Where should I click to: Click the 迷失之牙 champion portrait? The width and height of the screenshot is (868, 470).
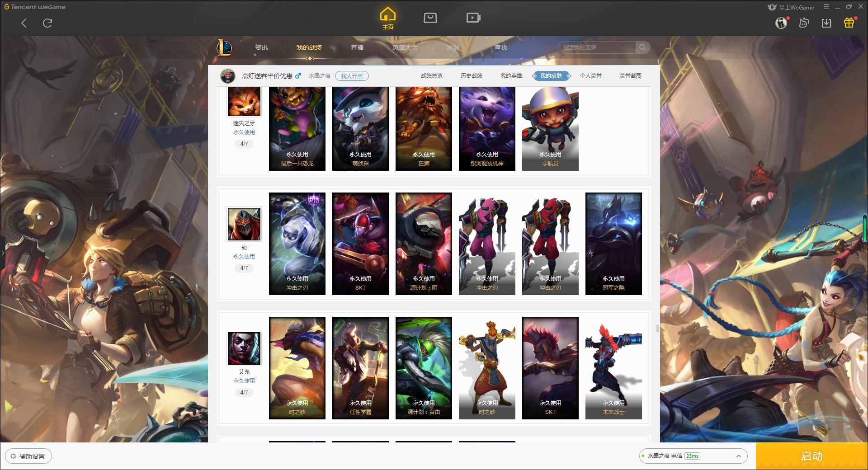click(244, 102)
